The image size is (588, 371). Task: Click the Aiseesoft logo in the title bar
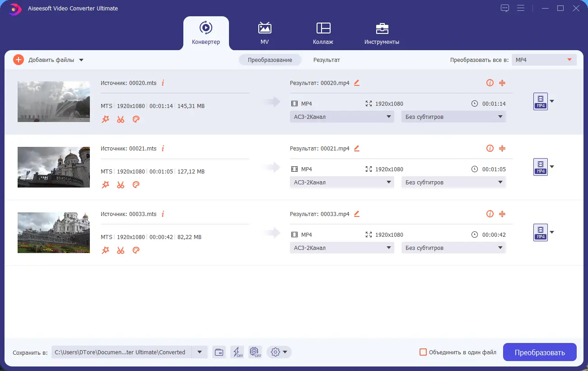(x=15, y=9)
